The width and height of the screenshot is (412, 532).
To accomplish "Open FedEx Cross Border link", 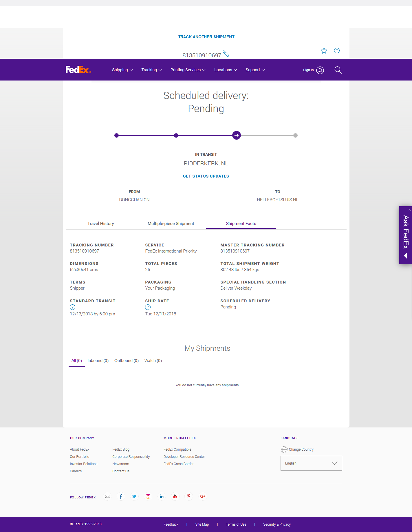I will point(179,464).
